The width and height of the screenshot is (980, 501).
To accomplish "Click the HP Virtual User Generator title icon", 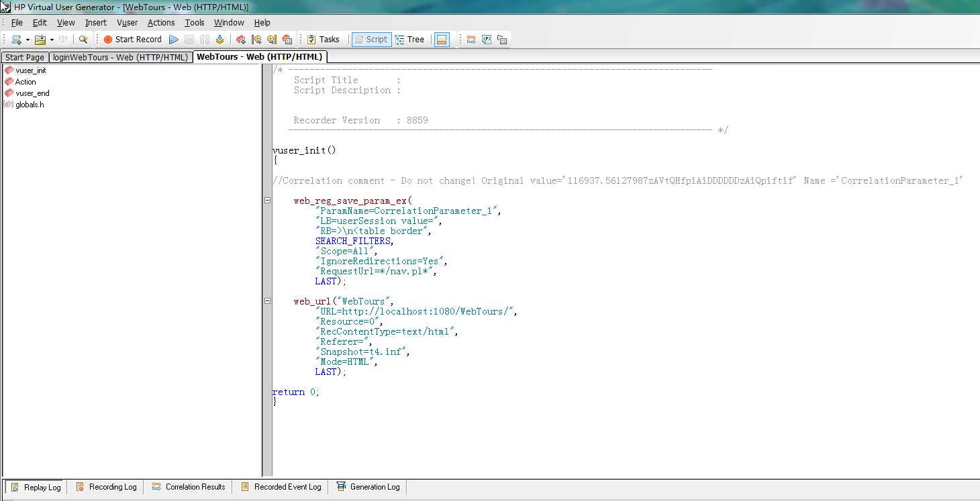I will point(5,7).
